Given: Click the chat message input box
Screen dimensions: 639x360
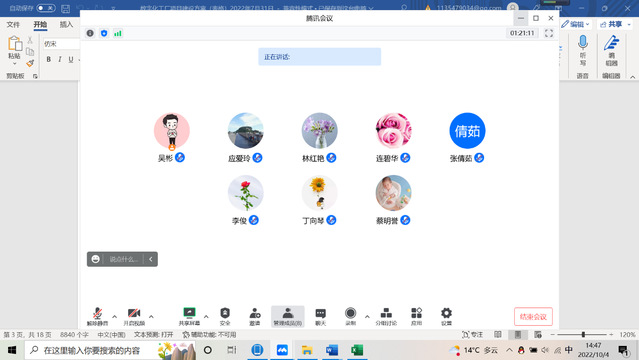Looking at the screenshot, I should click(x=124, y=259).
